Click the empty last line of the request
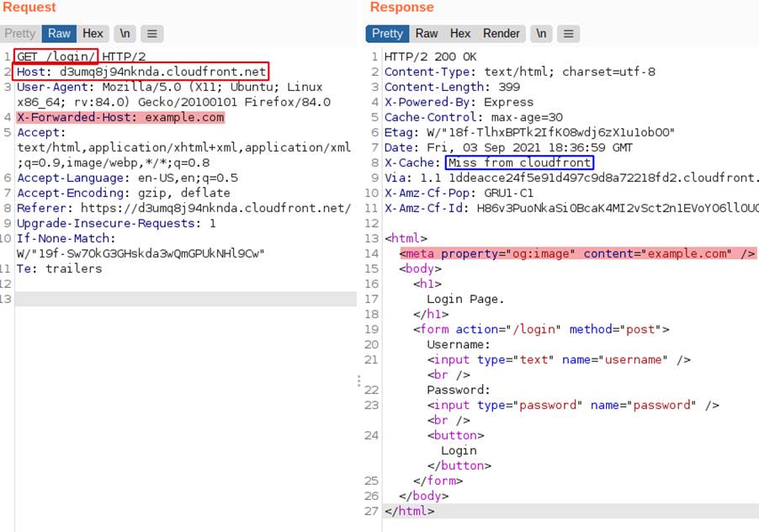Screen dimensions: 759x532 (185, 299)
